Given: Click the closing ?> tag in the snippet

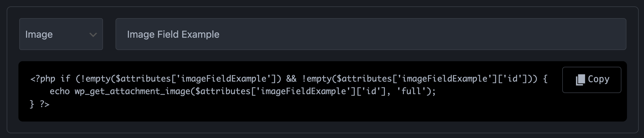Looking at the screenshot, I should click(x=45, y=104).
